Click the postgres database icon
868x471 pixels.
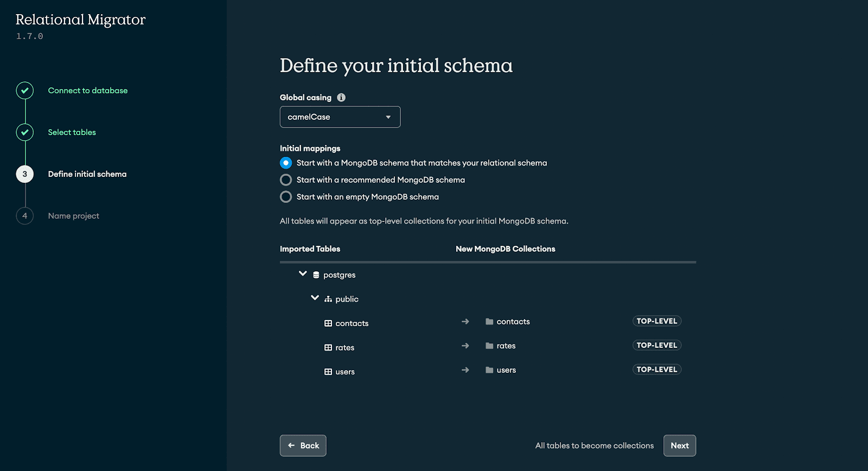point(316,275)
